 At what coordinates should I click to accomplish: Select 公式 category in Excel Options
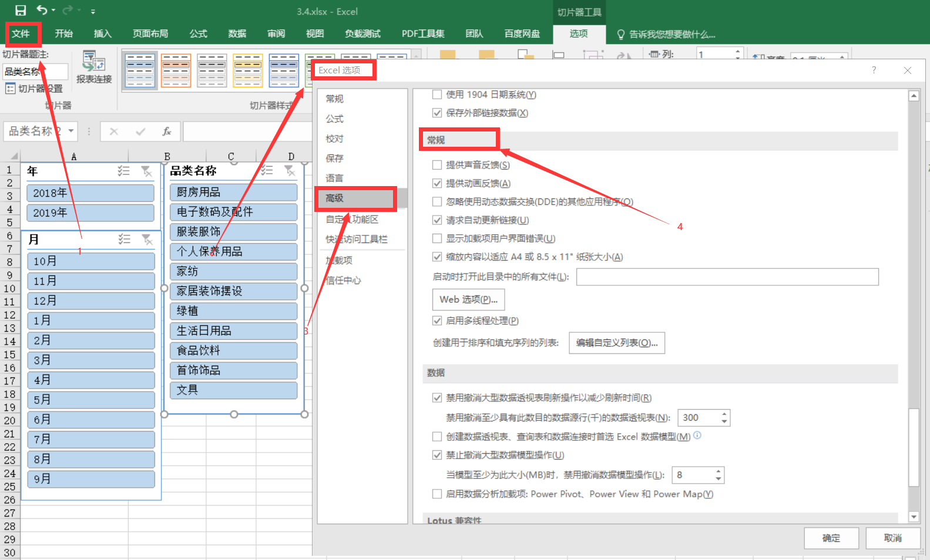(362, 119)
